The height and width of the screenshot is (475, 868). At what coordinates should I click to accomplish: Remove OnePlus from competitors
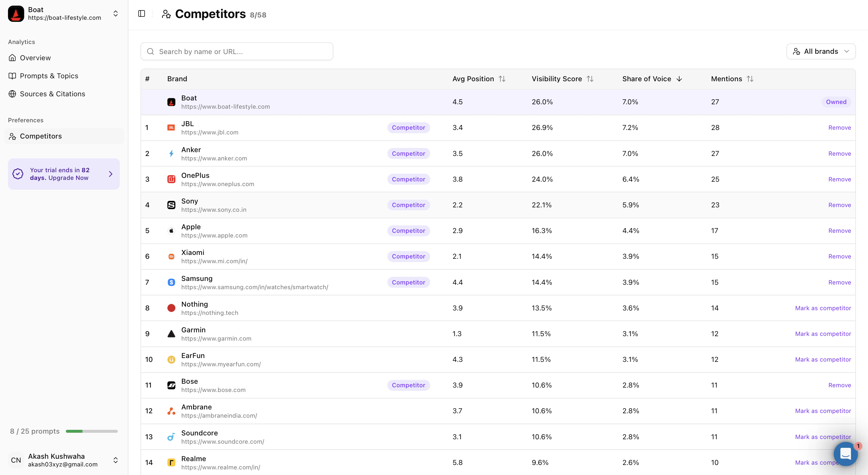click(839, 179)
